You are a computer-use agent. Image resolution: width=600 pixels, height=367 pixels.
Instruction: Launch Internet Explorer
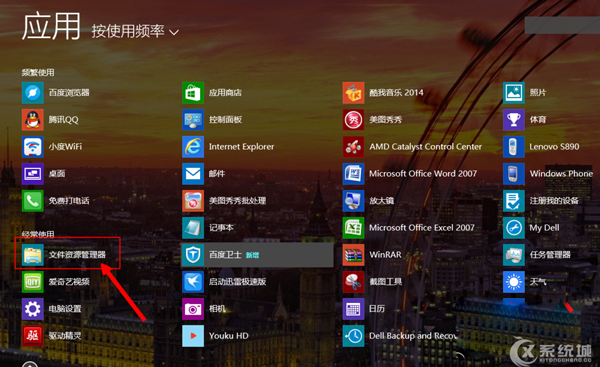pyautogui.click(x=228, y=147)
